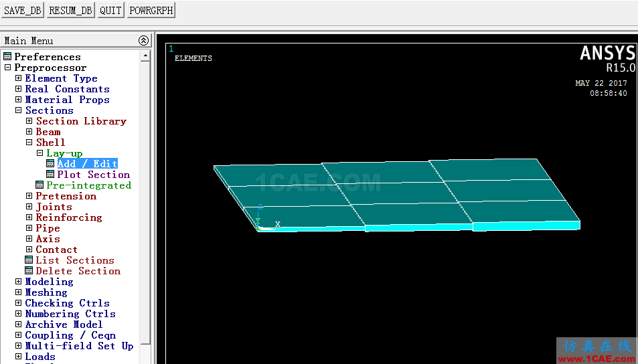Select Add / Edit under Lay-up
Viewport: 638px width, 364px height.
click(x=87, y=163)
